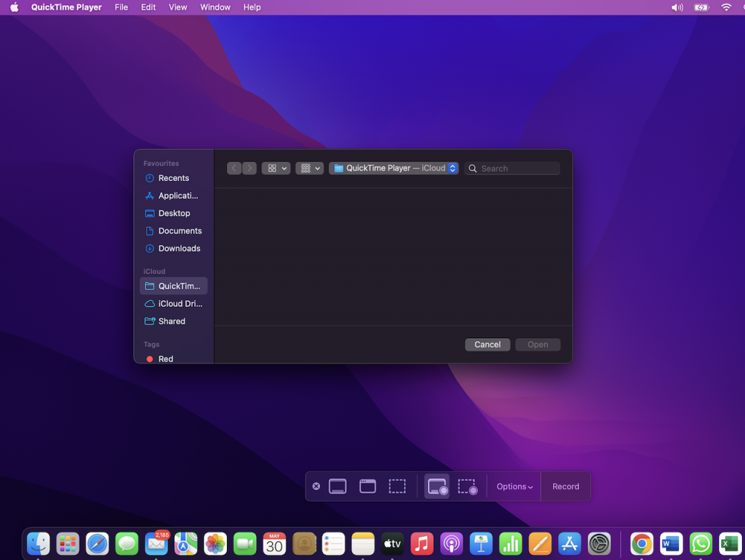Open Podcasts from the Dock
745x560 pixels.
click(451, 543)
